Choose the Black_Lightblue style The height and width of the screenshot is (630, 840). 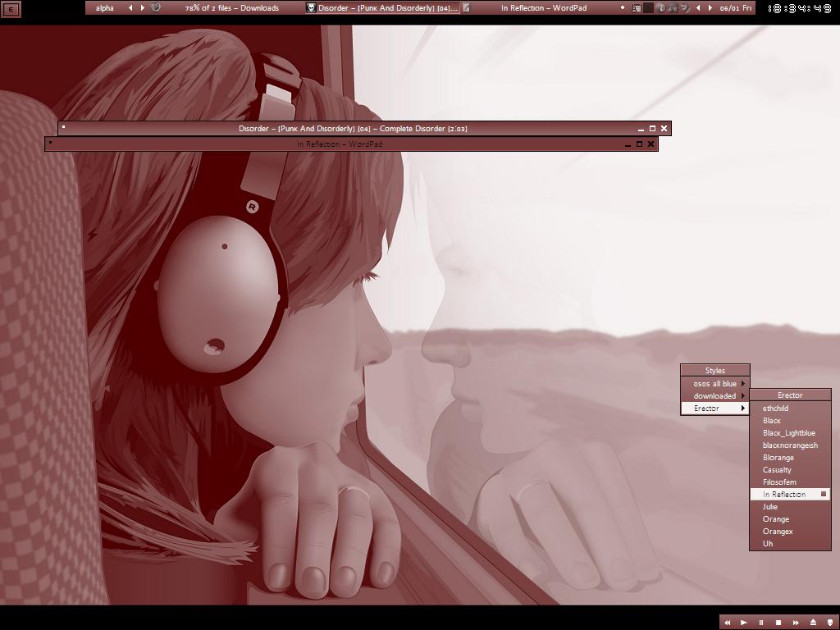(x=790, y=433)
